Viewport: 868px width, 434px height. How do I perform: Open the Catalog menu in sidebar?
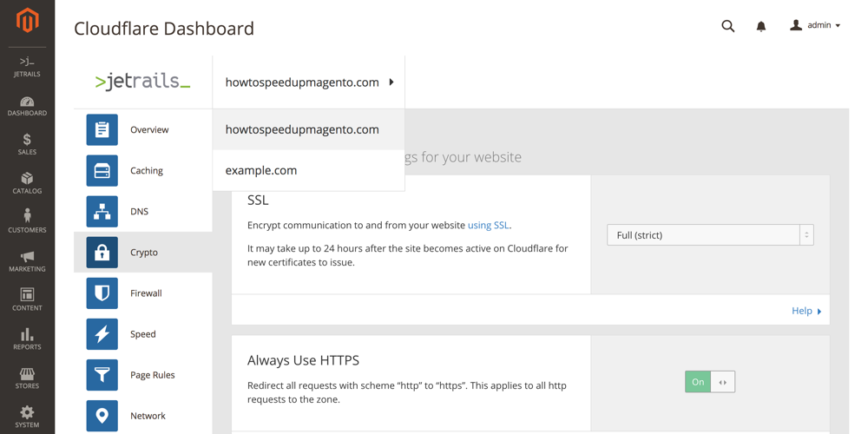point(27,184)
